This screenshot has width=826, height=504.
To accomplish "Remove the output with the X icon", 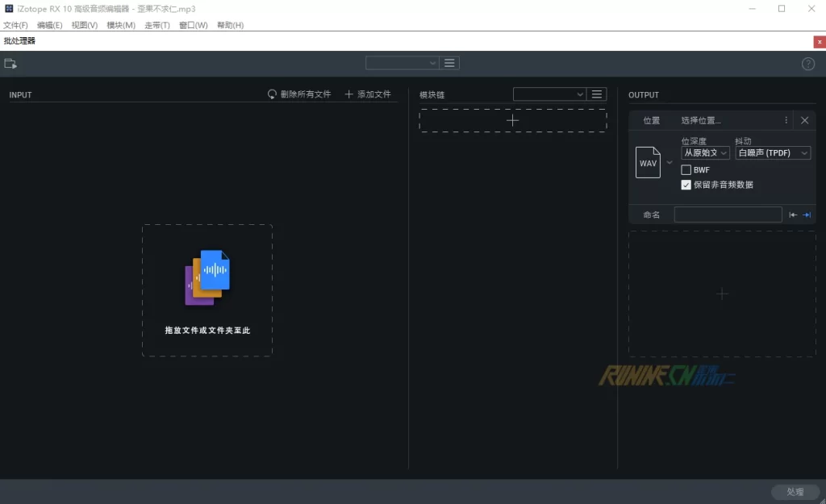I will 804,120.
